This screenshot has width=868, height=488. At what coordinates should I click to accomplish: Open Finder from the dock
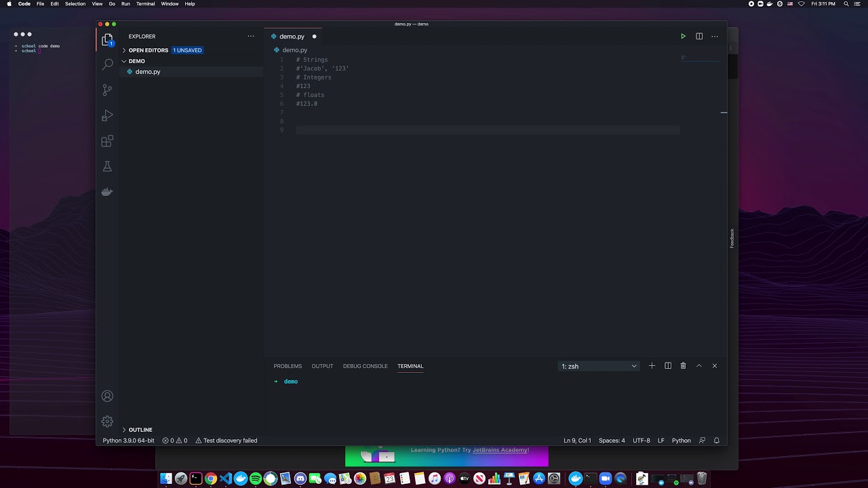(x=166, y=479)
